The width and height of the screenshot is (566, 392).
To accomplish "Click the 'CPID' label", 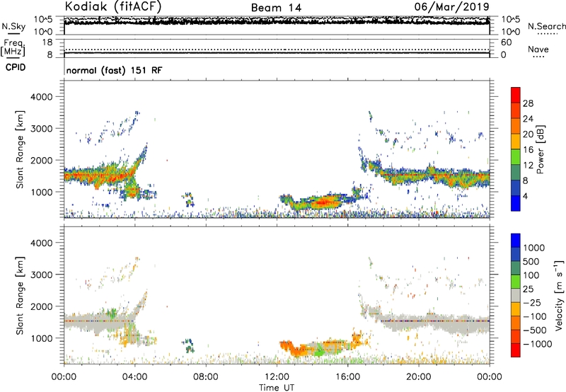I will tap(16, 67).
